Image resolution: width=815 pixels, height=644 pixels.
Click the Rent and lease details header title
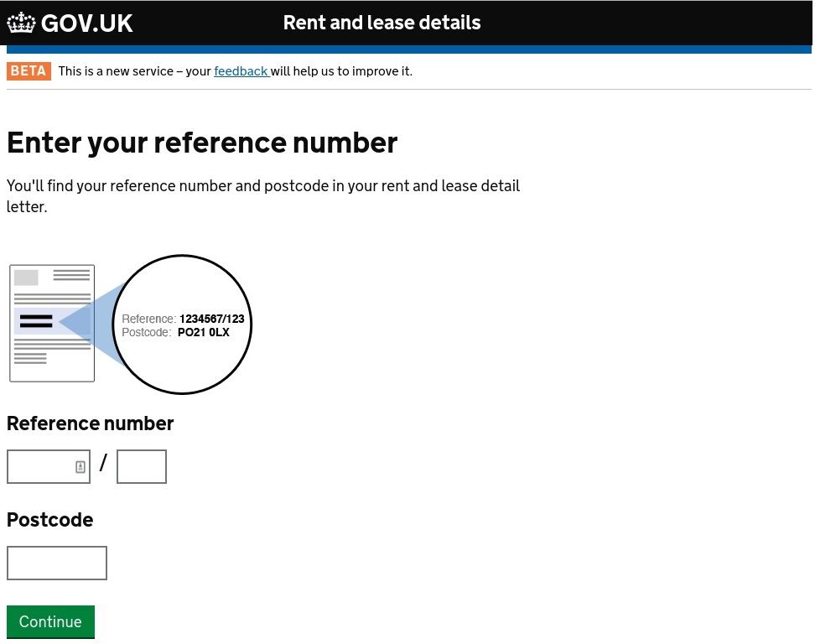point(382,23)
